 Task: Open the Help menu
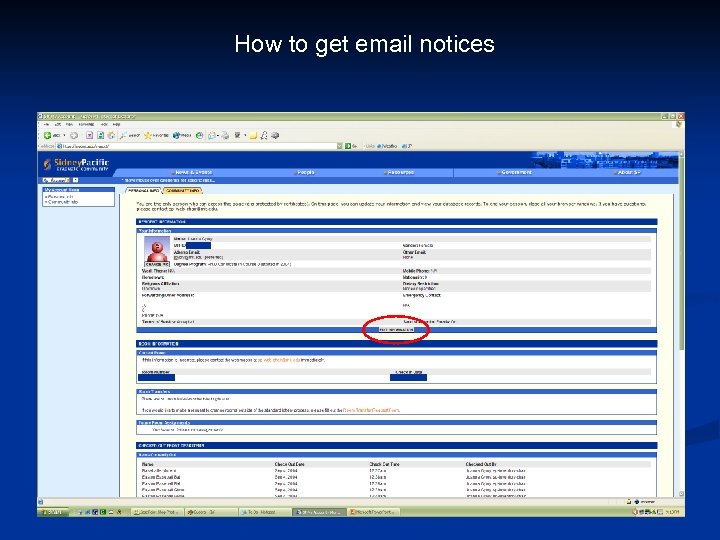[x=117, y=124]
